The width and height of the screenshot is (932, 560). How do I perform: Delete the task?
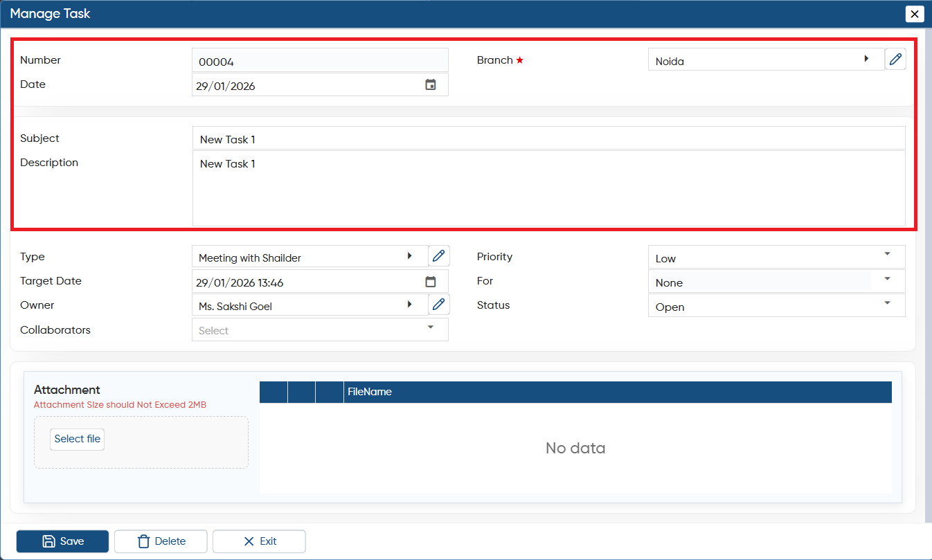(161, 541)
